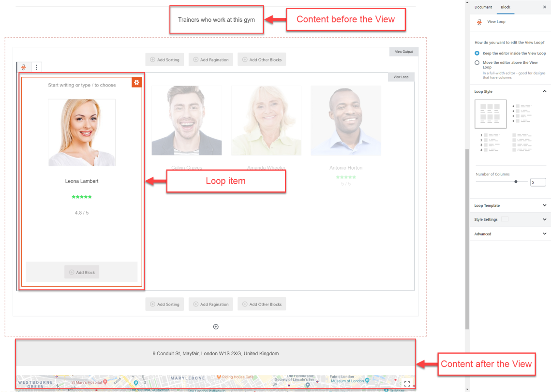Click Antonio Horton's star rating
The width and height of the screenshot is (551, 392).
click(346, 177)
